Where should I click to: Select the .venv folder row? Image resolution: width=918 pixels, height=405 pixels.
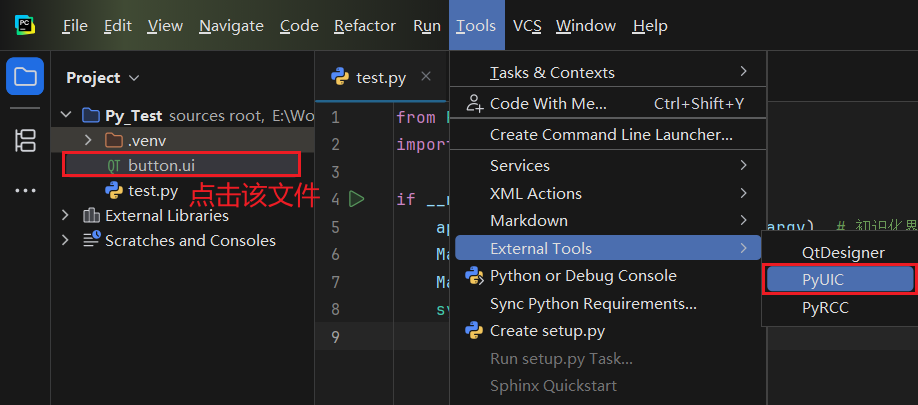pyautogui.click(x=182, y=140)
